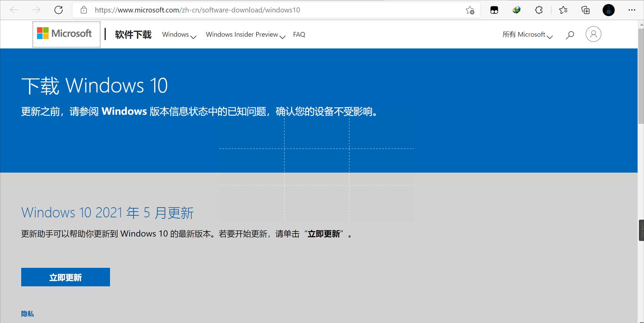Click the site security lock icon
Viewport: 644px width, 323px height.
[x=83, y=10]
